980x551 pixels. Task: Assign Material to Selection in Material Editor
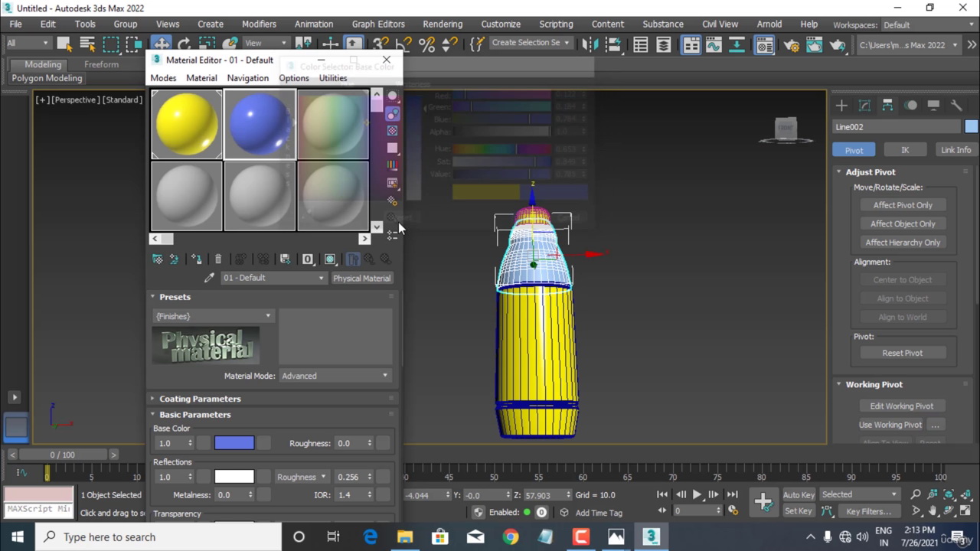[x=196, y=259]
